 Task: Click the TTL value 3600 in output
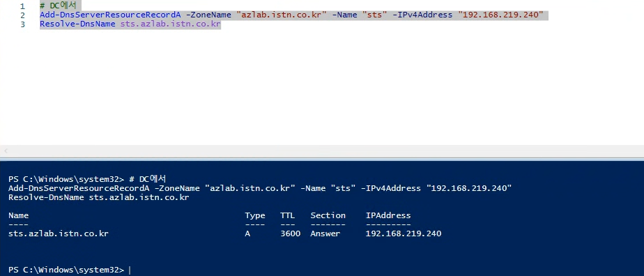click(x=291, y=233)
